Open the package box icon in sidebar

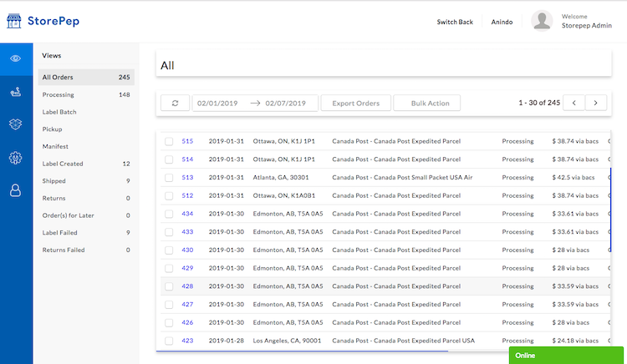coord(16,124)
